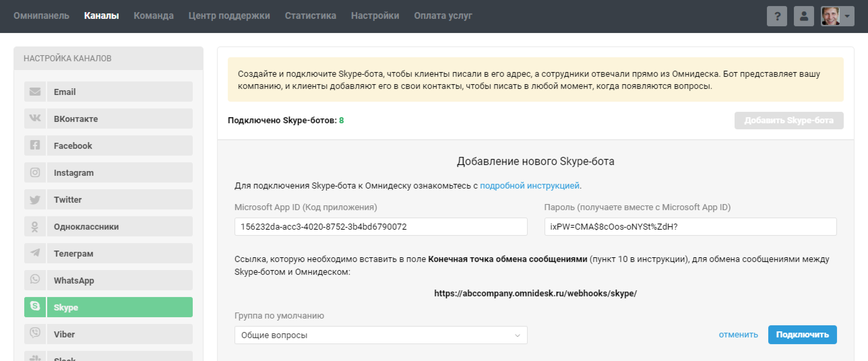Select the Телеграм channel
Screen dimensions: 868x361
click(x=120, y=253)
